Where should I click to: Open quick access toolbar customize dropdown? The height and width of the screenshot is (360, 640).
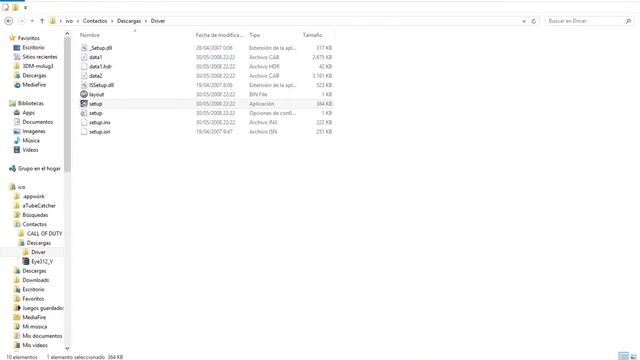(x=25, y=7)
